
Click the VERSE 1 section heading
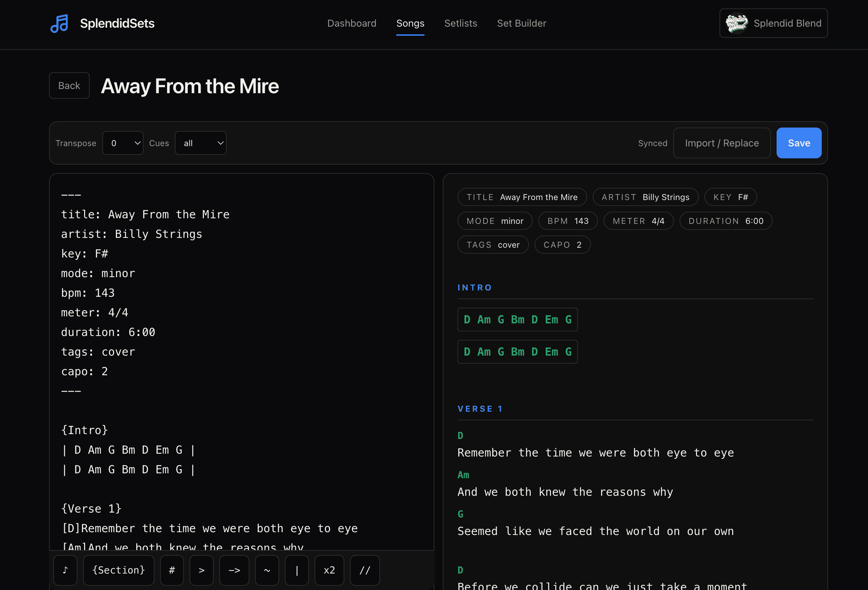(x=480, y=409)
